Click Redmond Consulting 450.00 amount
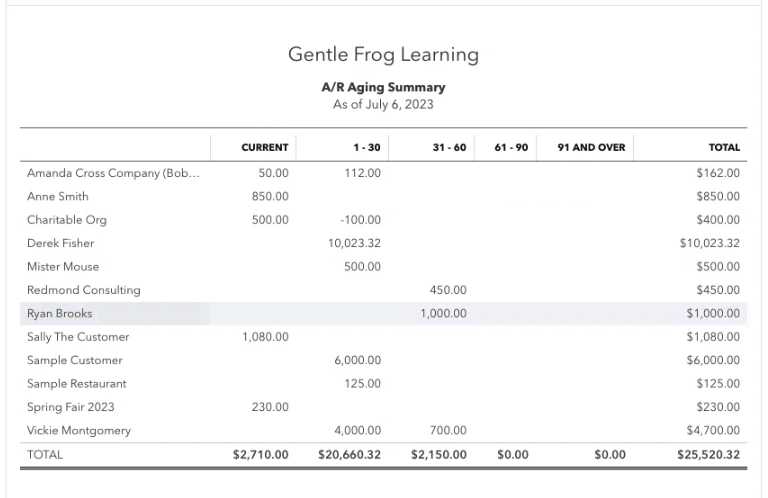Image resolution: width=768 pixels, height=498 pixels. point(448,290)
